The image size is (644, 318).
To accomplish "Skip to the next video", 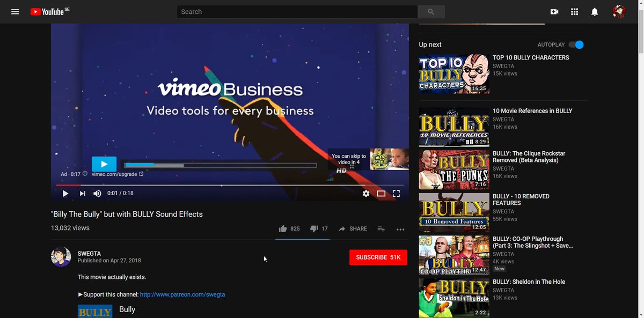I will [82, 194].
